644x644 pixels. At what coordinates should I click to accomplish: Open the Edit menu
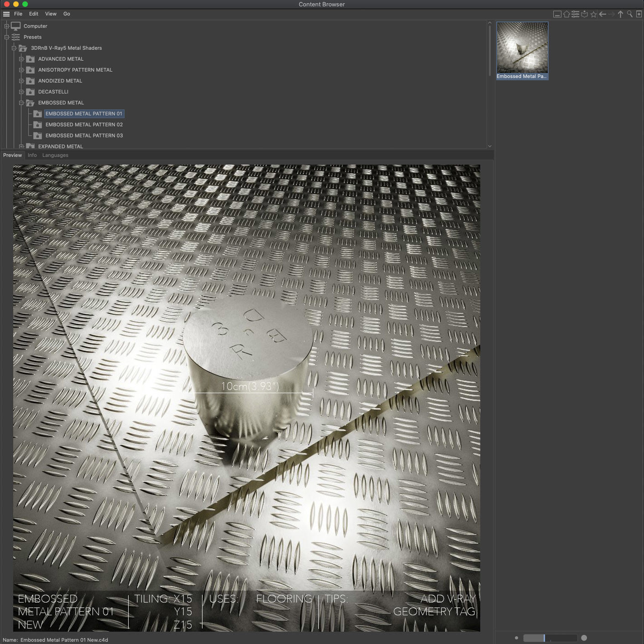pos(34,14)
